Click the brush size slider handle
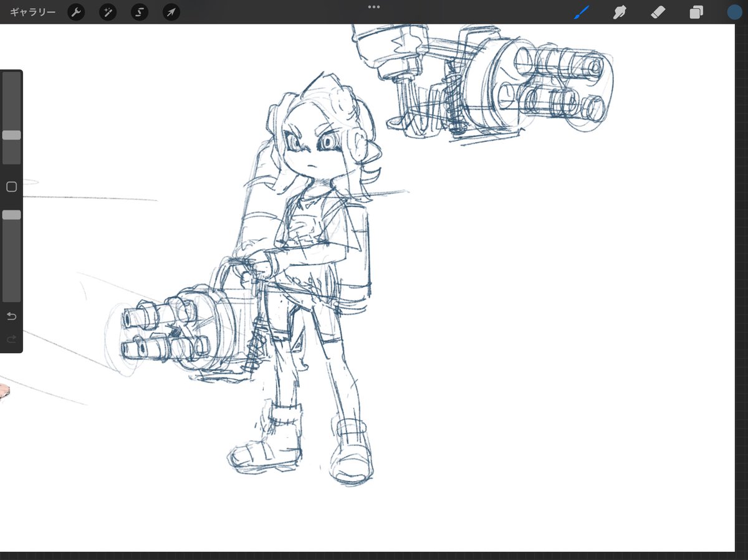Image resolution: width=748 pixels, height=560 pixels. pos(11,135)
